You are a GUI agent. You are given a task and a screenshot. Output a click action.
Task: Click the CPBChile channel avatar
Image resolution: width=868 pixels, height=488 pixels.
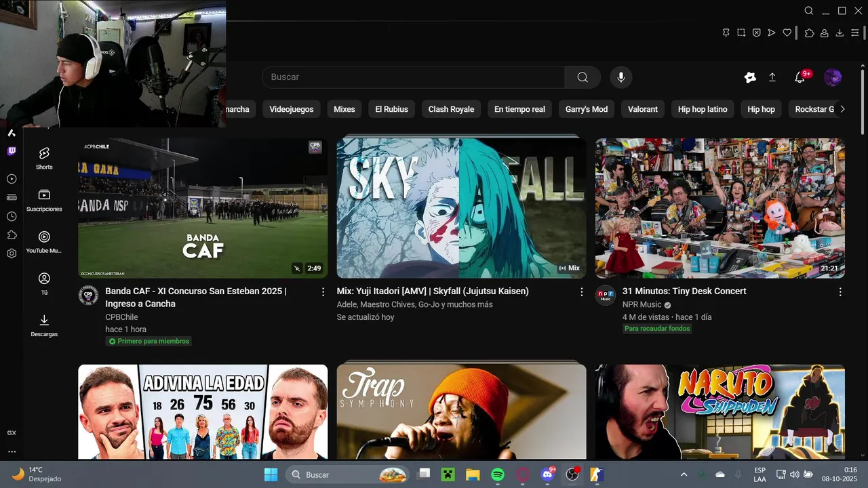pyautogui.click(x=88, y=296)
